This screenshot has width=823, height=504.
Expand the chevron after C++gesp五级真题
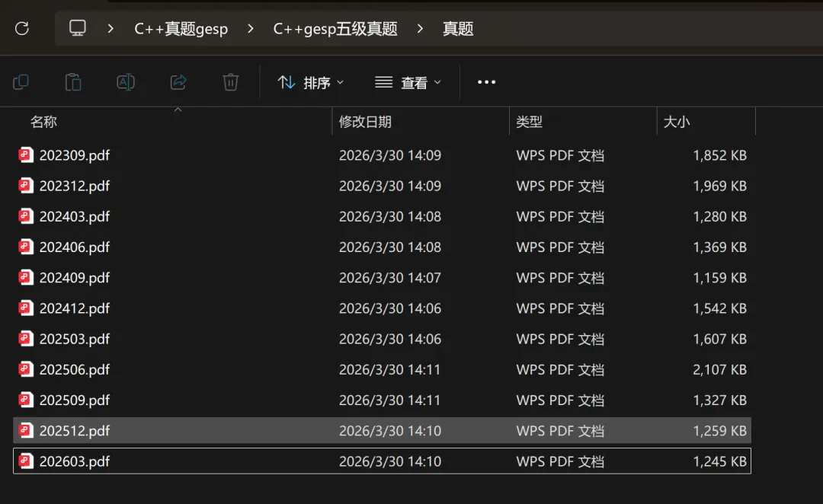point(419,28)
